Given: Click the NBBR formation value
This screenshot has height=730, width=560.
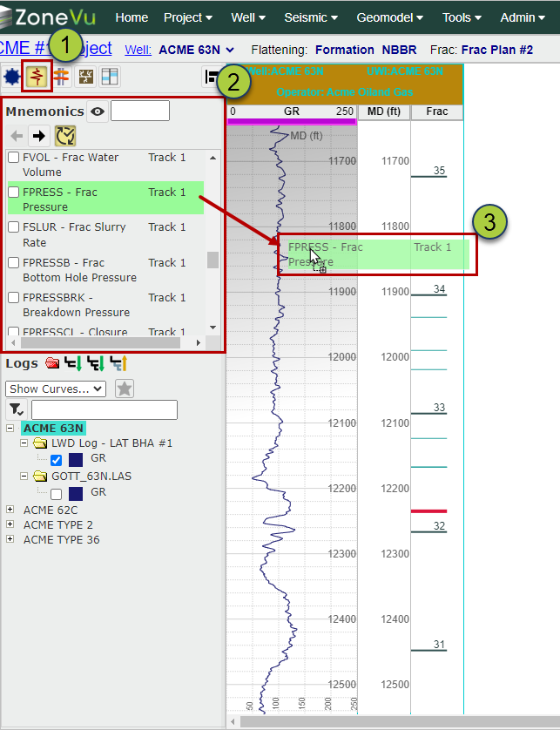Looking at the screenshot, I should pos(399,50).
